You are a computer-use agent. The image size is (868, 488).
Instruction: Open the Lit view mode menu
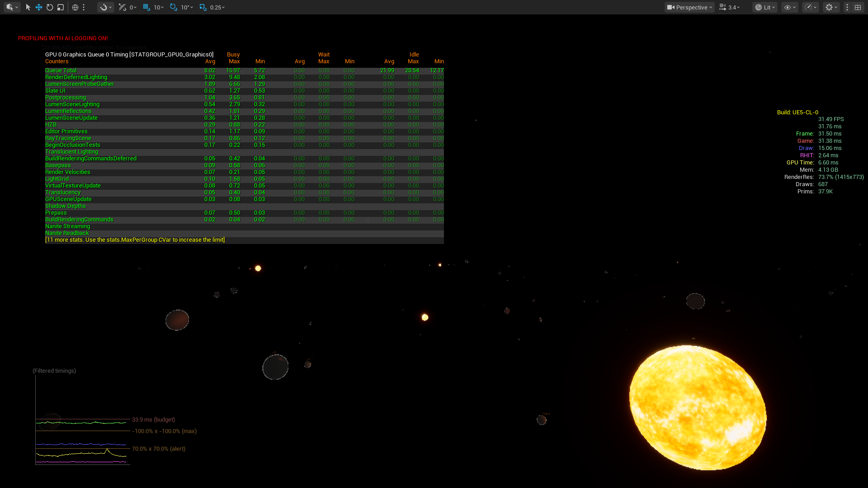[765, 7]
